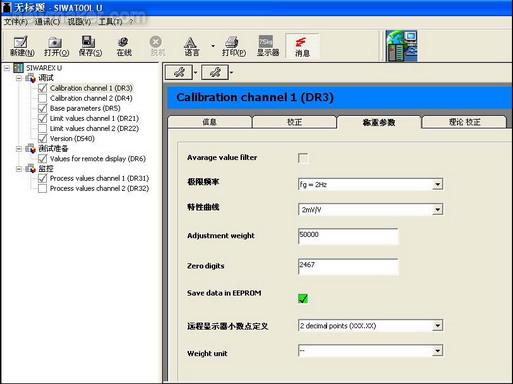Open the 特性曲线 2mV/V dropdown
This screenshot has height=384, width=513.
[438, 210]
